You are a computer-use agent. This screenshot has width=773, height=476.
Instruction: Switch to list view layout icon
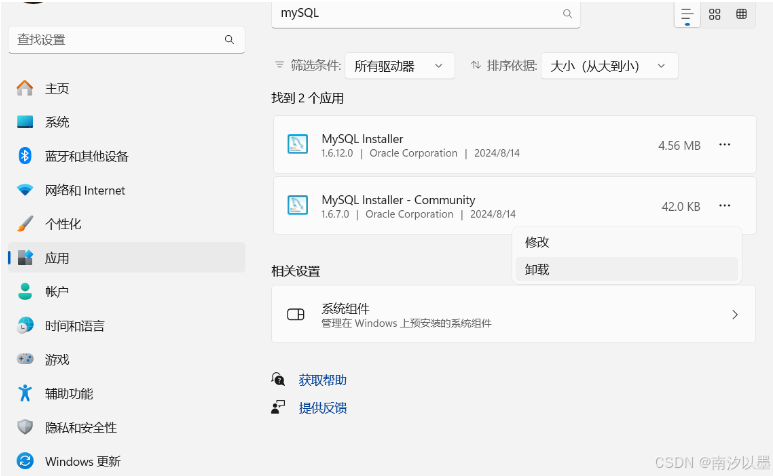(687, 14)
